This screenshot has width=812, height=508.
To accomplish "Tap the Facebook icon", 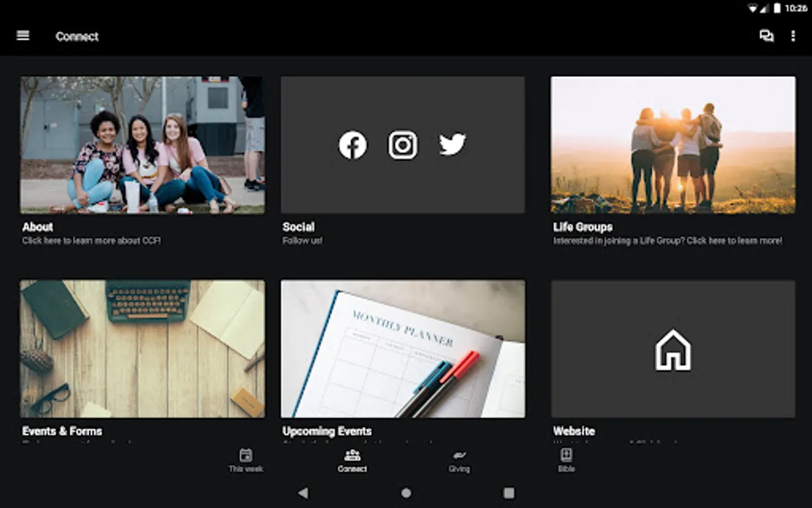I will pos(352,145).
